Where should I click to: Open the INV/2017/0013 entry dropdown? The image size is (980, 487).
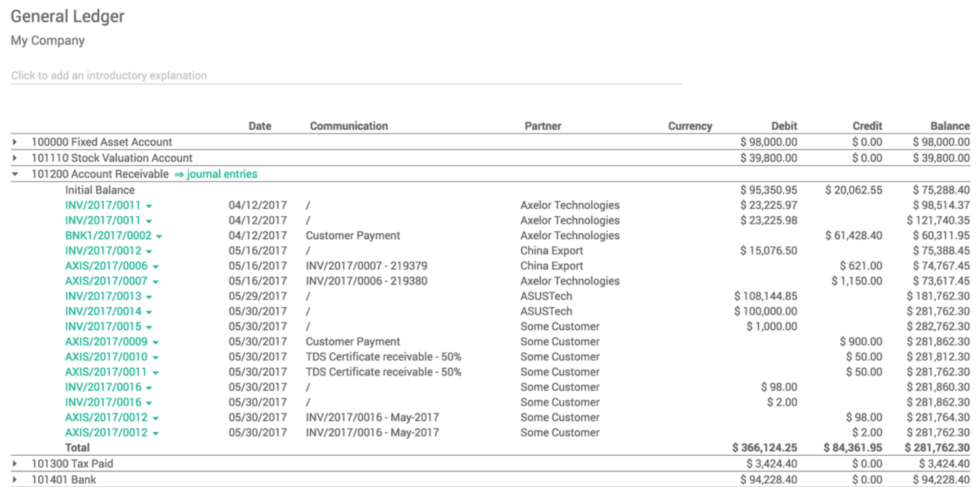click(x=149, y=297)
